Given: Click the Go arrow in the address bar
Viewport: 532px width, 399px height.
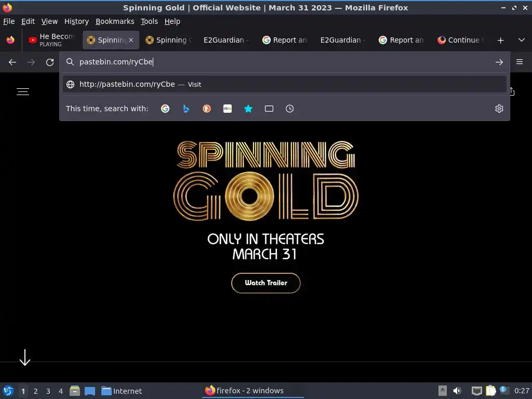Looking at the screenshot, I should point(499,62).
